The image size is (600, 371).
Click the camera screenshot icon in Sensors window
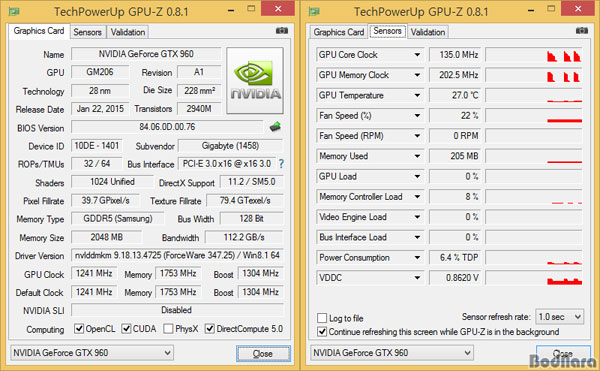582,31
